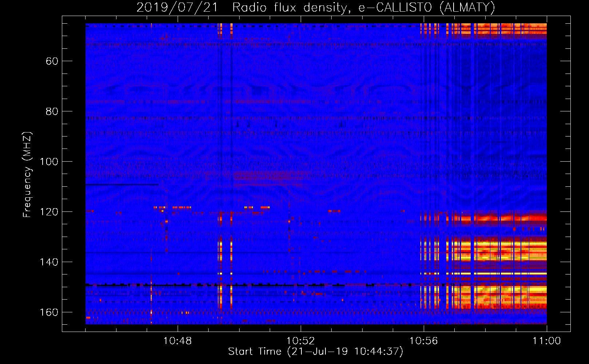The image size is (589, 364).
Task: Select the '60' frequency axis label
Action: pyautogui.click(x=52, y=61)
